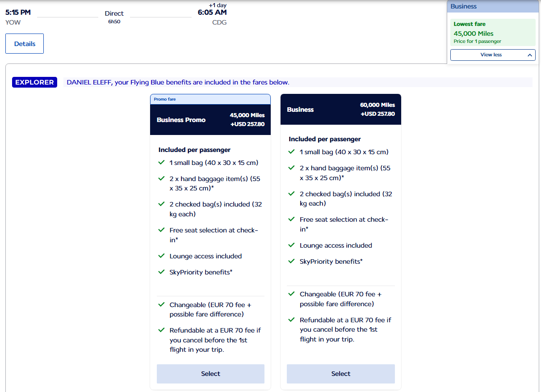This screenshot has height=392, width=541.
Task: Click checkmark beside 1 small bag in Business Promo
Action: (x=162, y=163)
